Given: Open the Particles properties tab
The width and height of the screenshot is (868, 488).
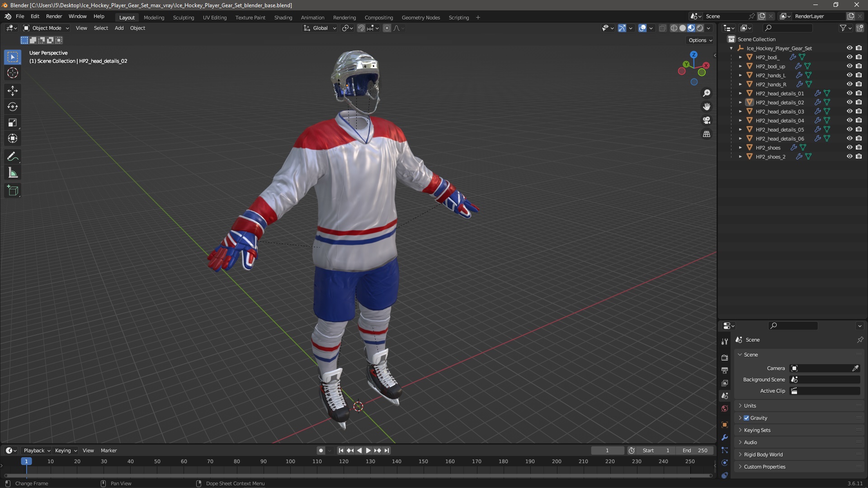Looking at the screenshot, I should (725, 450).
